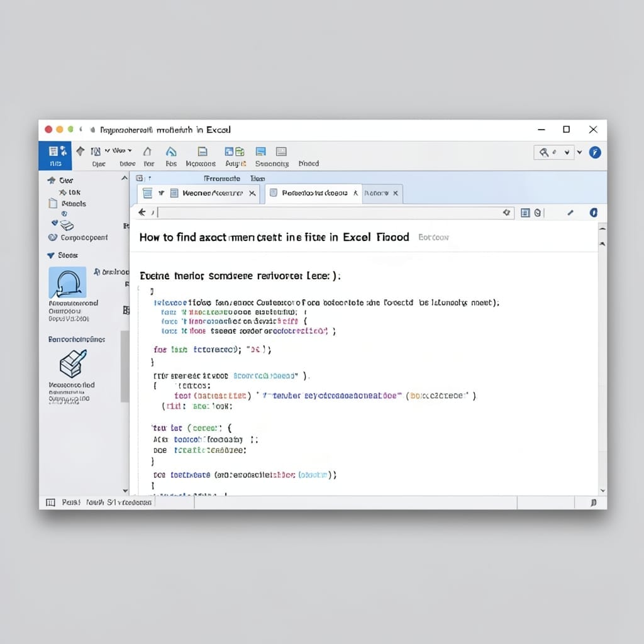Viewport: 644px width, 644px height.
Task: Click the grid table icon right of address bar
Action: pyautogui.click(x=525, y=213)
